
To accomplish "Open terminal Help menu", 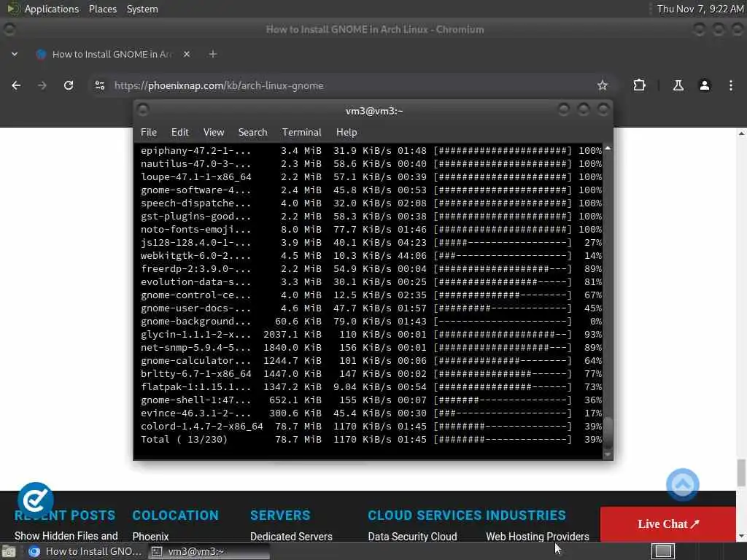I will pyautogui.click(x=347, y=132).
